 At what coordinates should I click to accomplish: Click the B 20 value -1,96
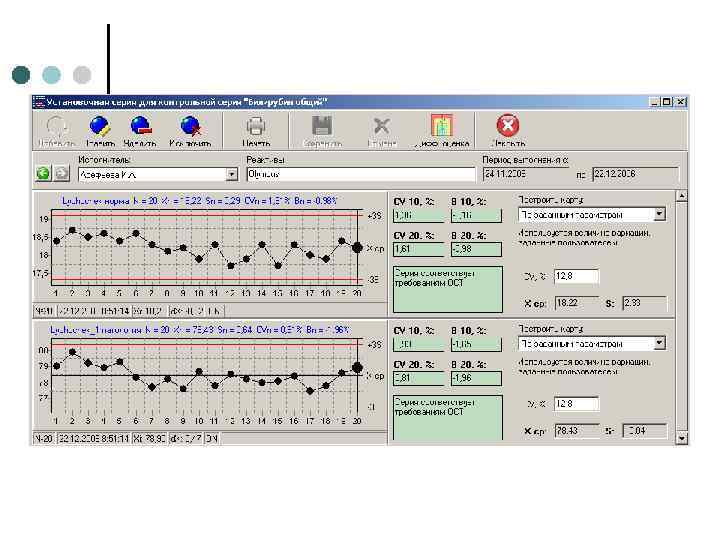coord(476,378)
